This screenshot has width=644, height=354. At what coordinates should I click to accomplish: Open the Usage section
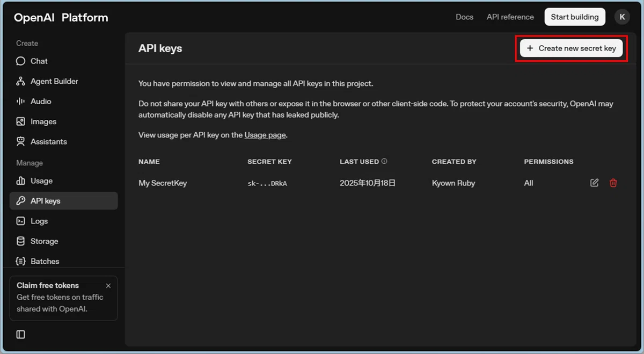[x=63, y=181]
